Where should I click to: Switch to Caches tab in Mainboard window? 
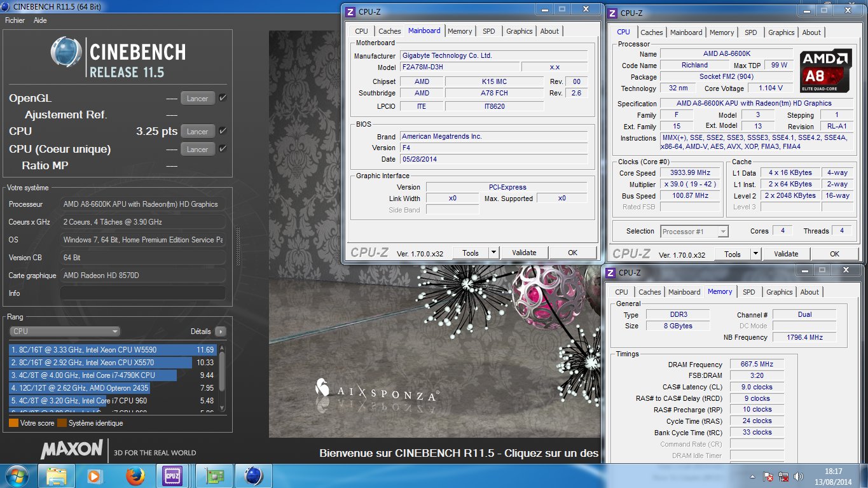[x=390, y=31]
